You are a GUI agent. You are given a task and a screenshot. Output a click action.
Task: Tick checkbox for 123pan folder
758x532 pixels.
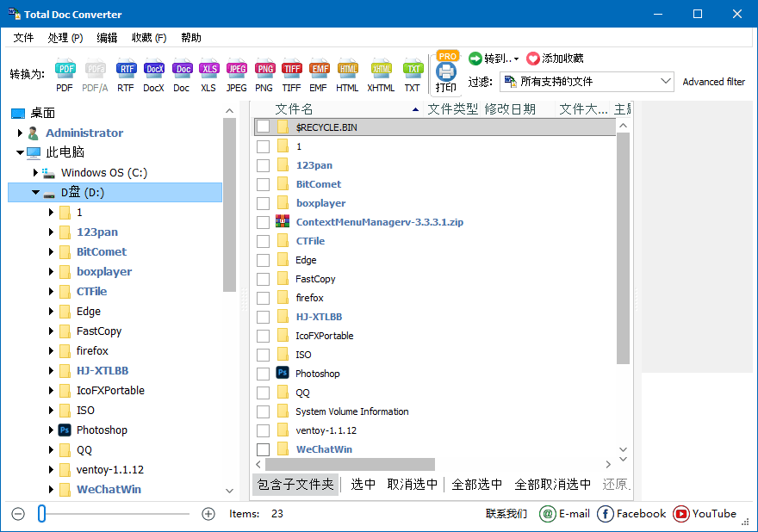[x=263, y=165]
